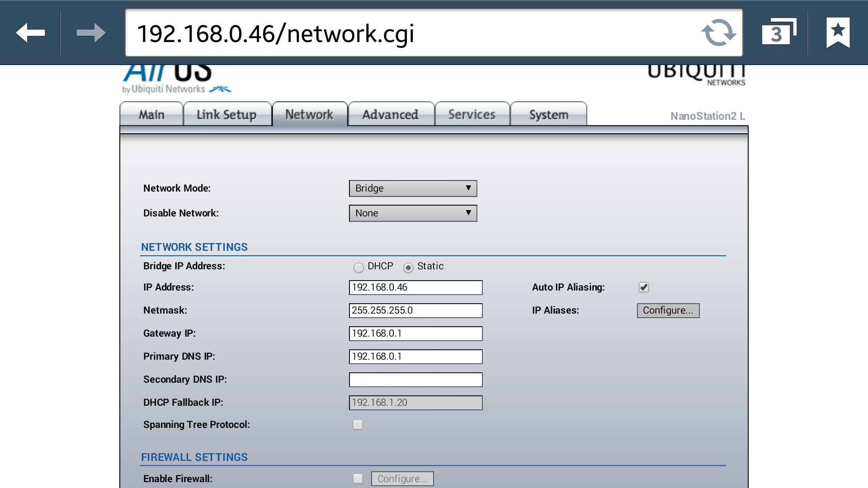Go to the System tab

click(548, 115)
